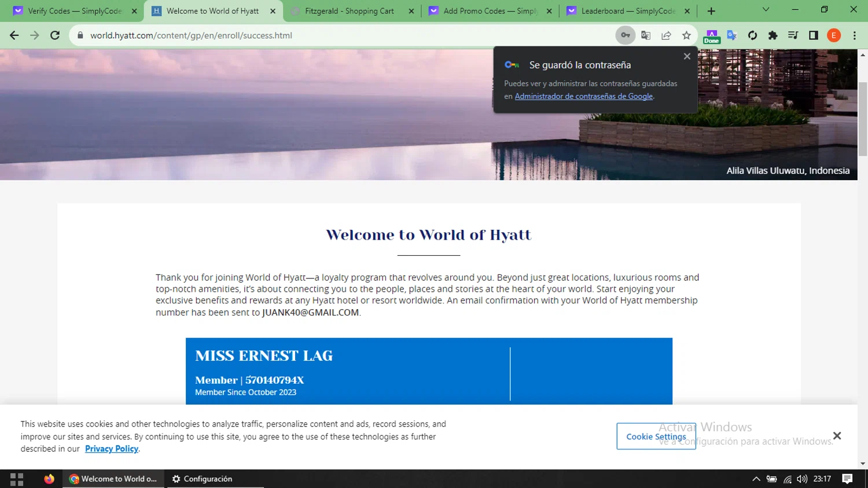Open the Privacy Policy link
The height and width of the screenshot is (488, 868).
click(x=112, y=449)
